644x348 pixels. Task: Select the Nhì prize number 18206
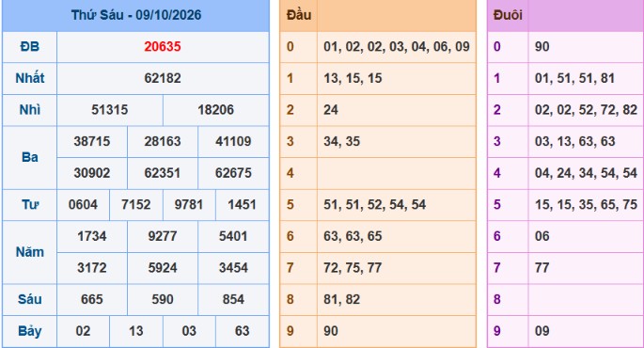tap(215, 110)
